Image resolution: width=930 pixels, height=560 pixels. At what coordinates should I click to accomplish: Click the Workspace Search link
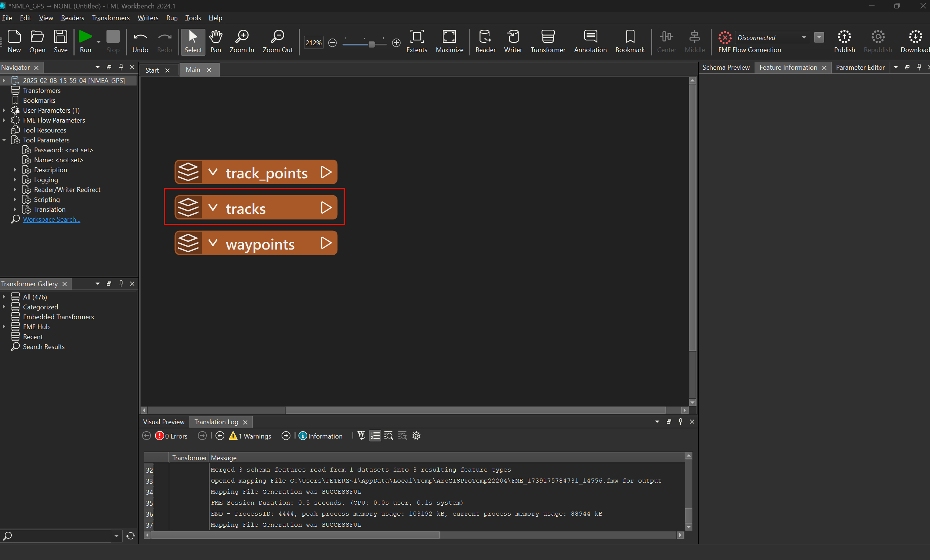coord(52,219)
